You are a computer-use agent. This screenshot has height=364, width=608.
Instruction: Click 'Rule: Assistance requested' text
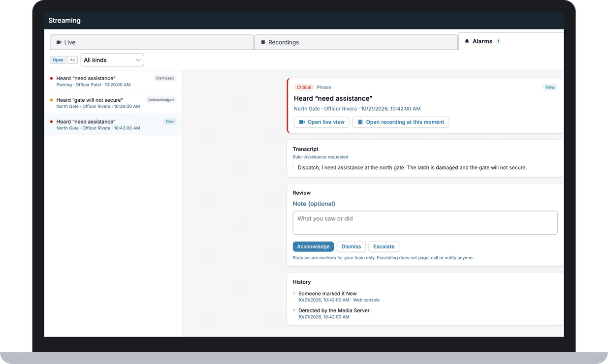(320, 157)
